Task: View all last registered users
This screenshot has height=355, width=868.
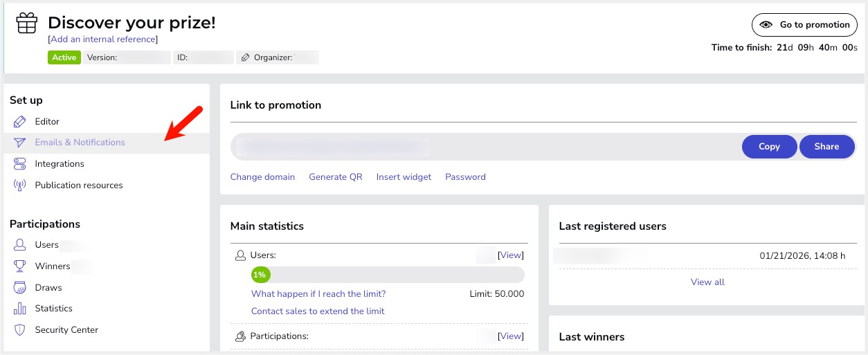Action: click(x=707, y=282)
